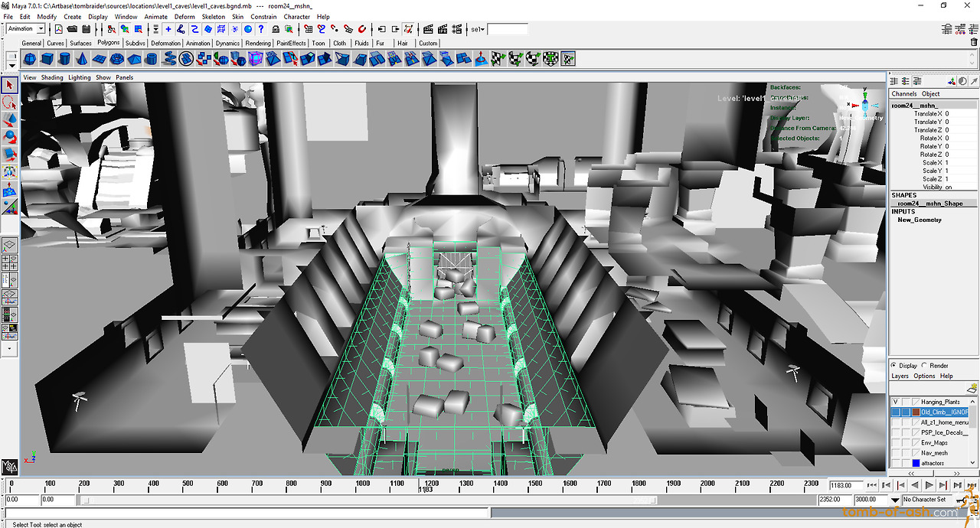
Task: Create a polygon cube from shelf
Action: coord(47,59)
